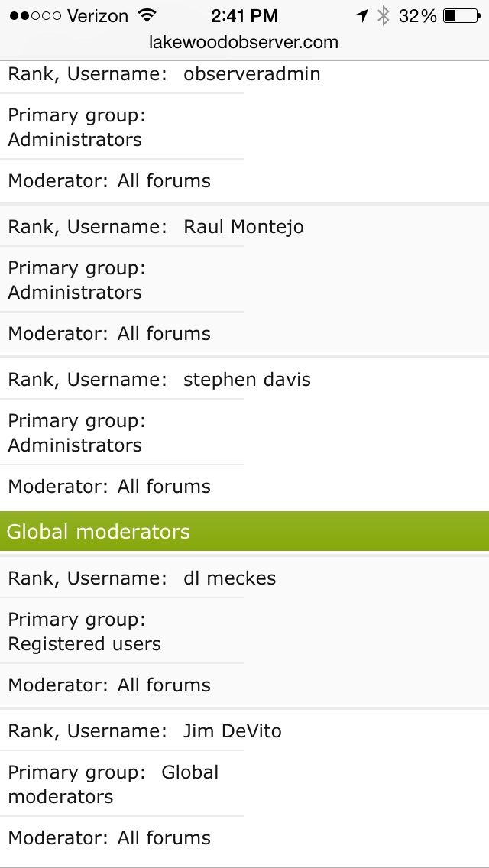Tap the lakewoodobserver.com address bar
The height and width of the screenshot is (868, 489).
tap(244, 42)
